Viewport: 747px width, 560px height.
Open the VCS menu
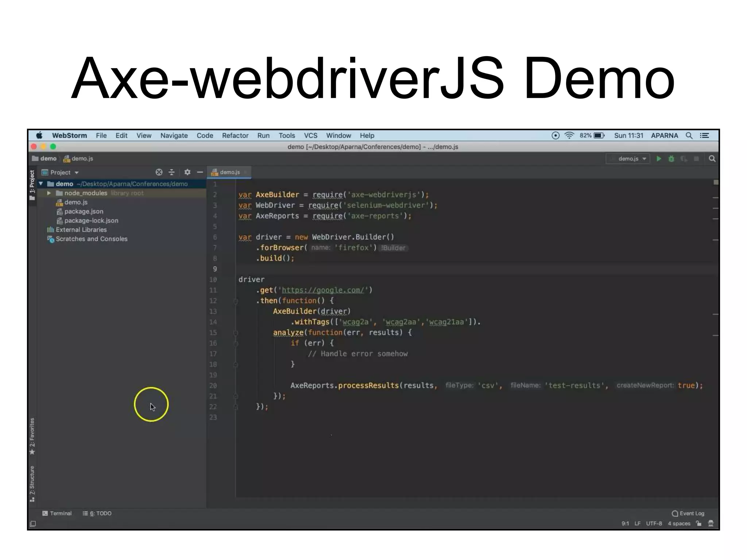[x=310, y=136]
